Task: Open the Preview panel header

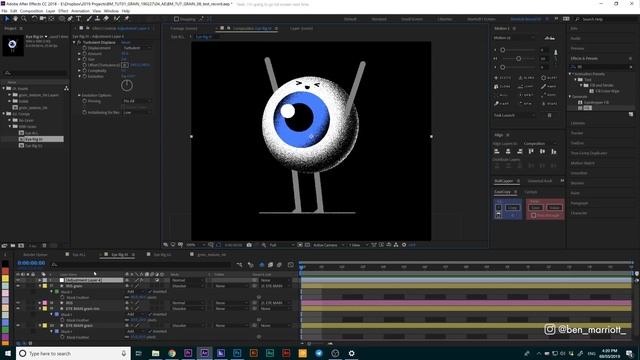Action: 577,48
